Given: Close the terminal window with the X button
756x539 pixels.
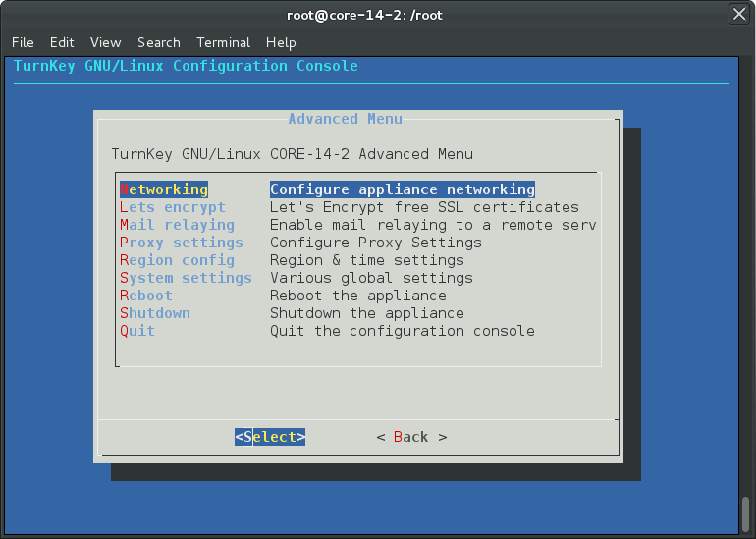Looking at the screenshot, I should [x=739, y=14].
